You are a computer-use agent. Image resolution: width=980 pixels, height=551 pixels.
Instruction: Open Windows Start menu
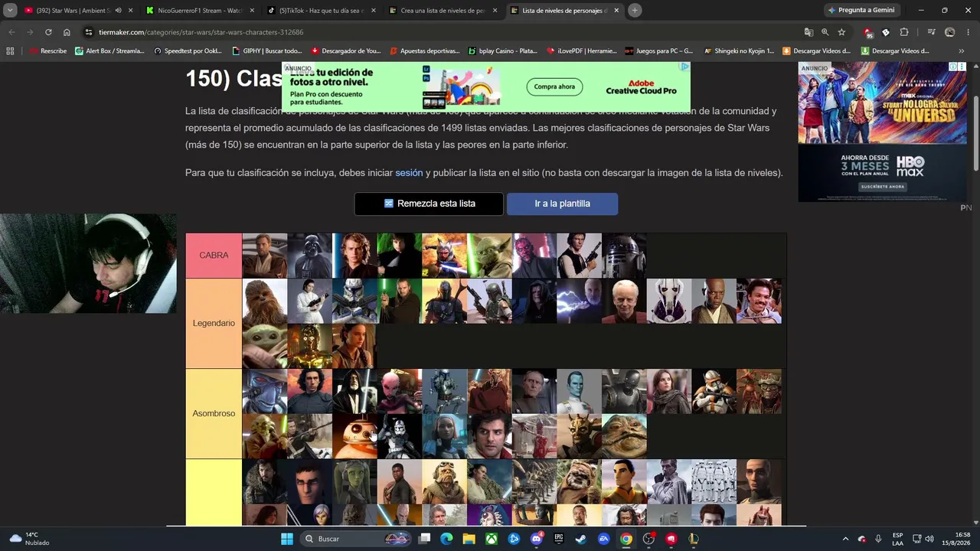click(286, 539)
